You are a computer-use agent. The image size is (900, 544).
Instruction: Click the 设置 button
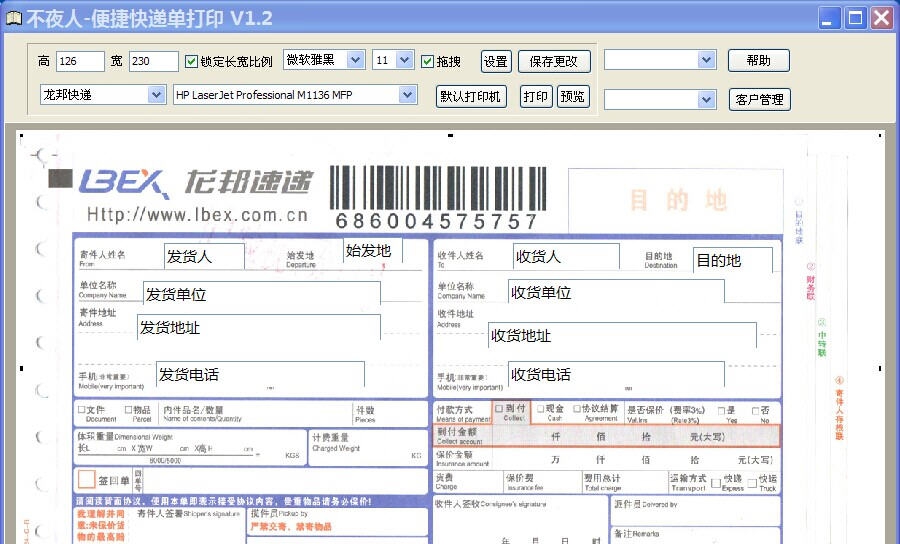tap(496, 61)
